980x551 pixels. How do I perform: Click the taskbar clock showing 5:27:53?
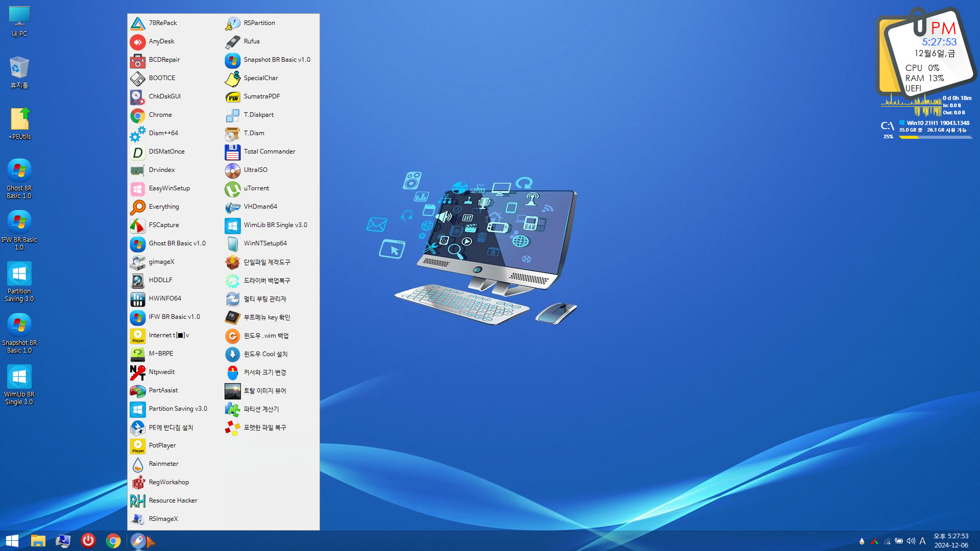tap(951, 541)
